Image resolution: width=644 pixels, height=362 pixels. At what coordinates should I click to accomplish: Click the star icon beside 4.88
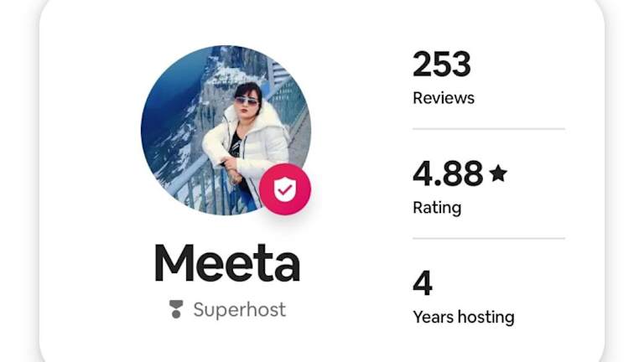[x=498, y=173]
